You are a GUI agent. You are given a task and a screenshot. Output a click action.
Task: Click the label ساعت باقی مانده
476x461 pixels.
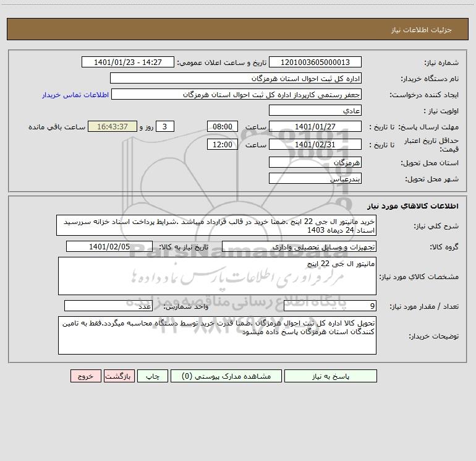57,127
